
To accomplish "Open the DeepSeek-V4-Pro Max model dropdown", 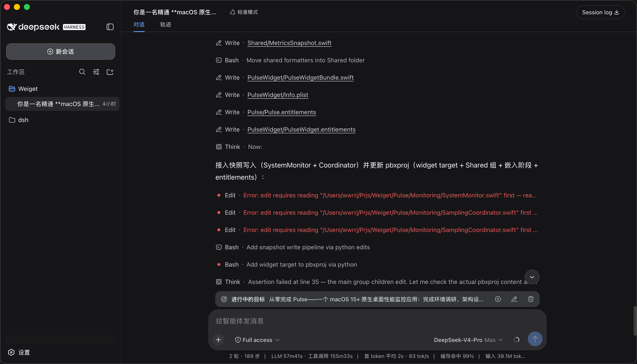I will pos(468,340).
